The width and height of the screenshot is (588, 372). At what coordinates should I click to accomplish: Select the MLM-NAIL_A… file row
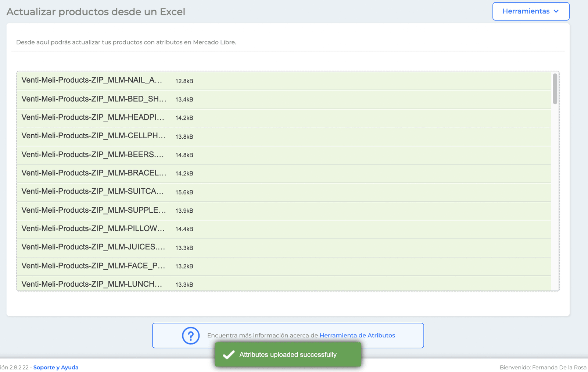point(284,81)
